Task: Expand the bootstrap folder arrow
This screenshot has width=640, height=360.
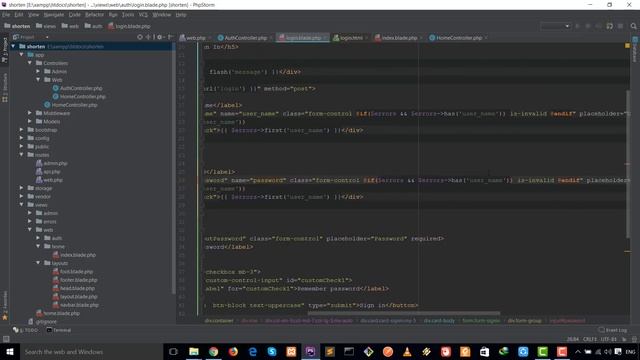Action: pyautogui.click(x=22, y=129)
